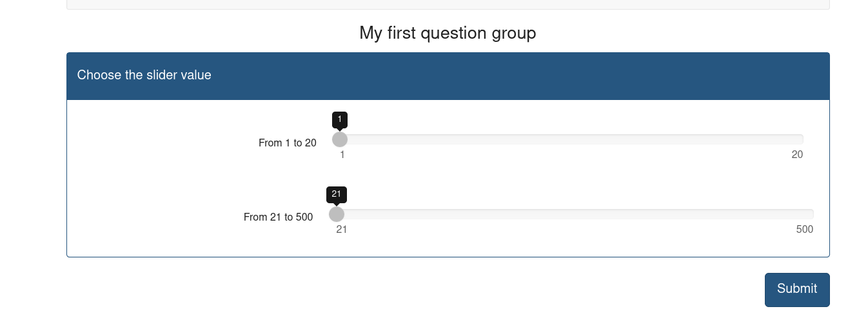
Task: Click the minimum label '21' under the second slider
Action: [x=341, y=230]
